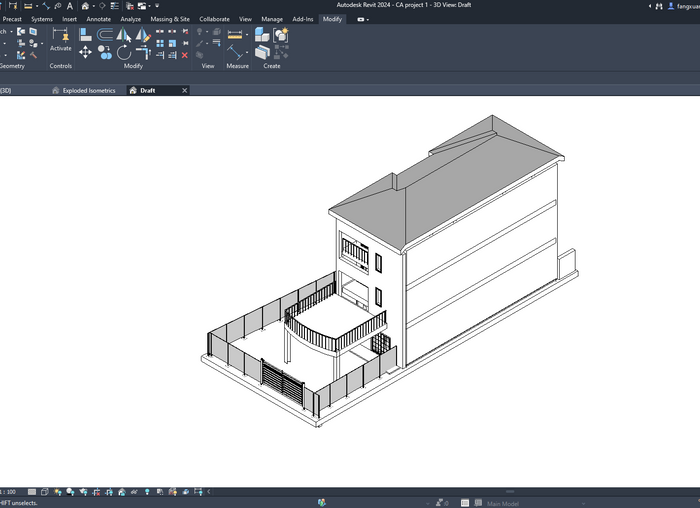Open the Massing & Site tab
The image size is (700, 508).
pyautogui.click(x=170, y=19)
